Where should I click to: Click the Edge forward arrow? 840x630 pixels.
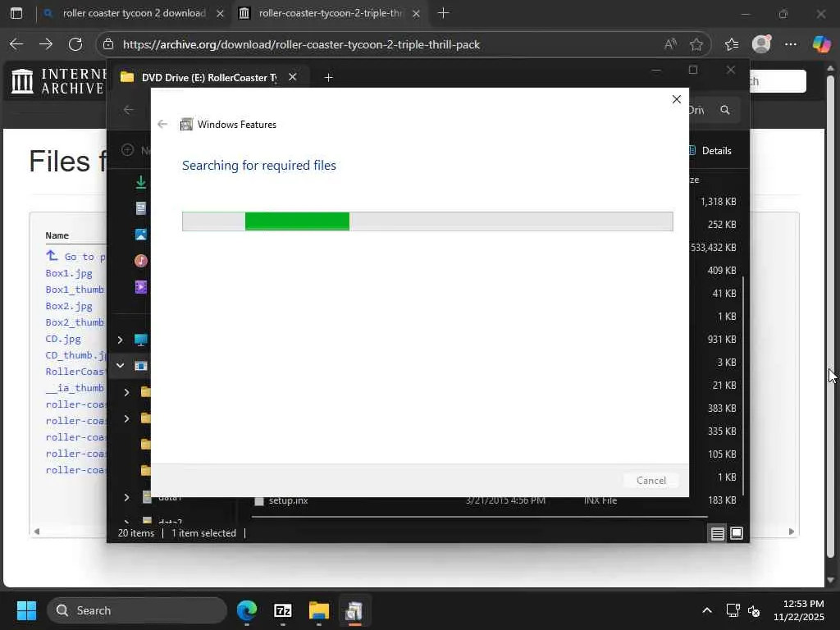(x=46, y=44)
